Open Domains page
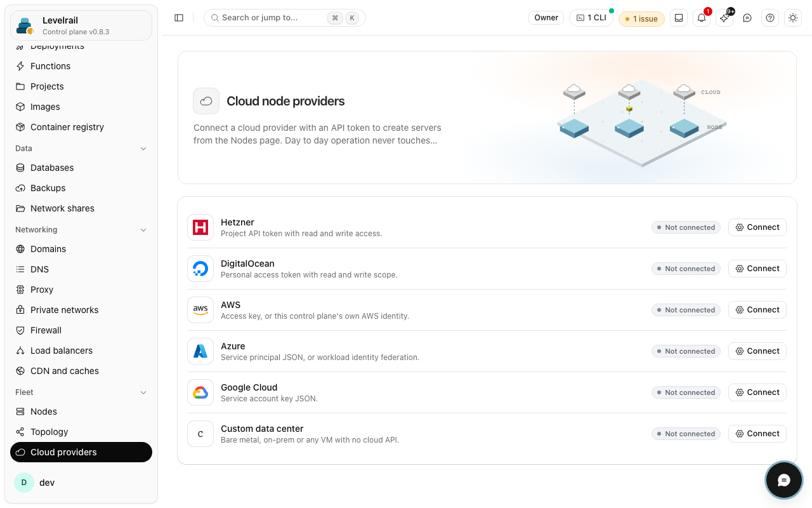 [x=81, y=249]
